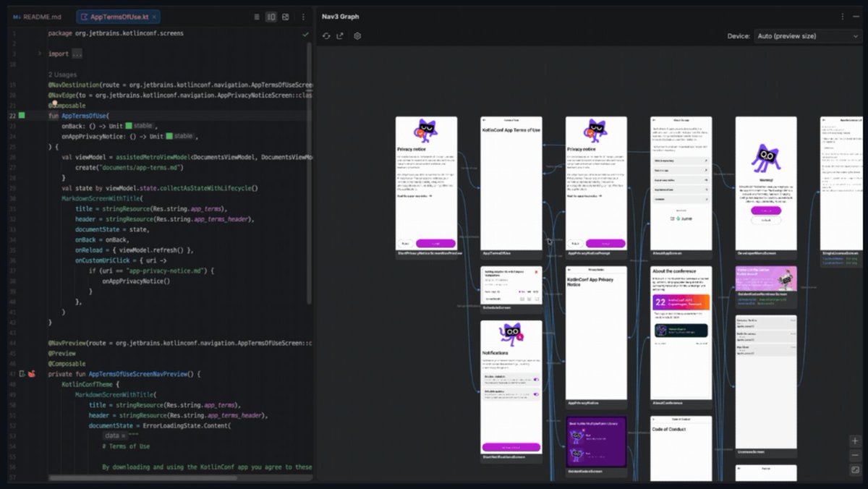Select the AppPrivacyNoticePrompt preview node

[x=596, y=187]
